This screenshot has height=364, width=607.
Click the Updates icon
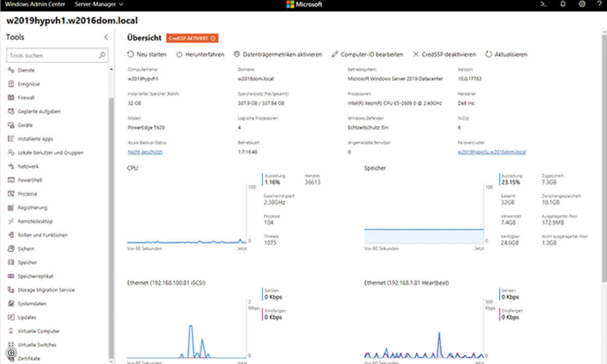click(11, 317)
